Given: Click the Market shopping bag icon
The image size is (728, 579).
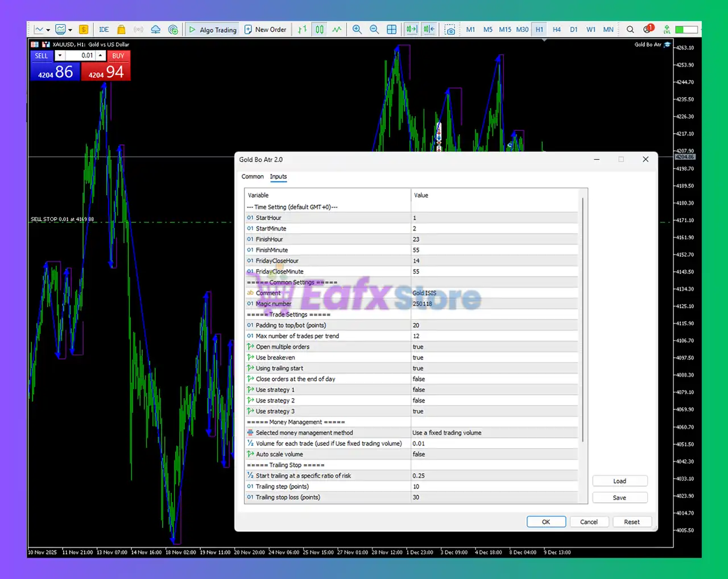Looking at the screenshot, I should coord(121,30).
